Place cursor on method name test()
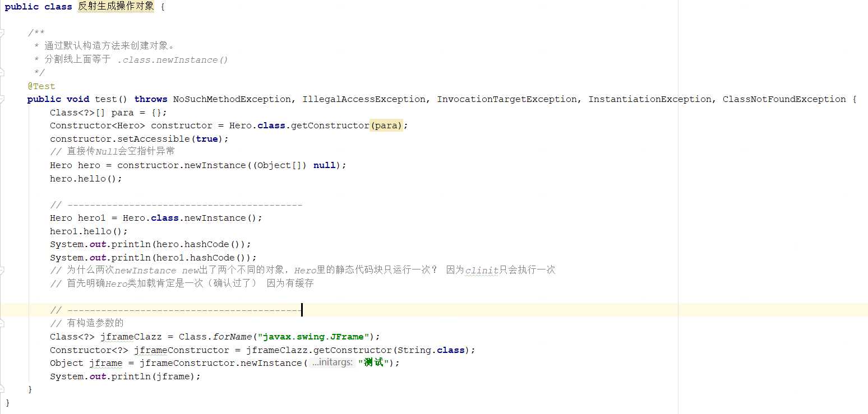 pyautogui.click(x=111, y=99)
